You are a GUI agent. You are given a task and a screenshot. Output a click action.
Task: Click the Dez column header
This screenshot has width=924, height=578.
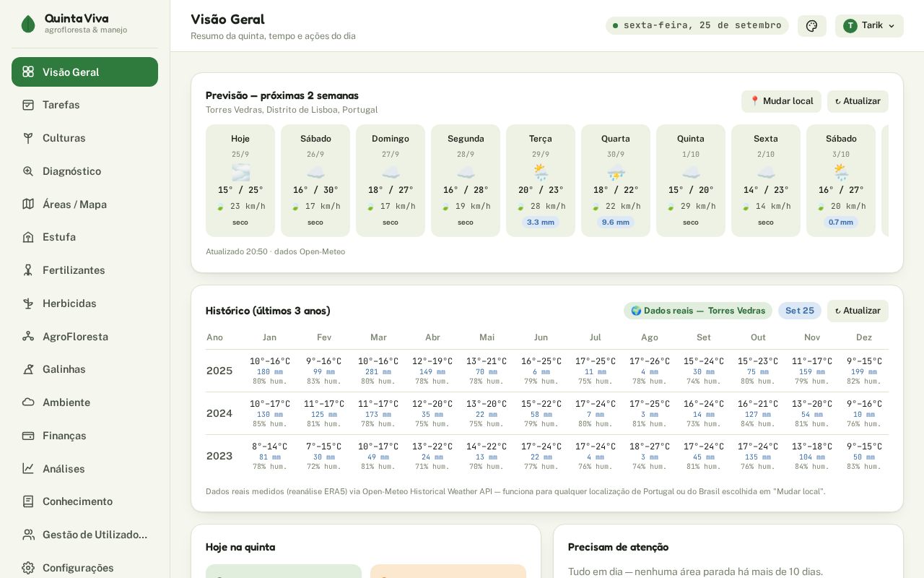[864, 337]
